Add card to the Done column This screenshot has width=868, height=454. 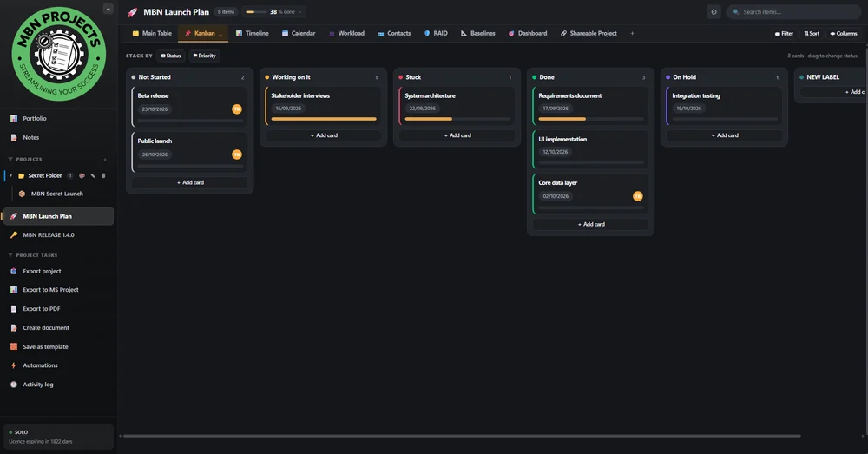tap(590, 224)
